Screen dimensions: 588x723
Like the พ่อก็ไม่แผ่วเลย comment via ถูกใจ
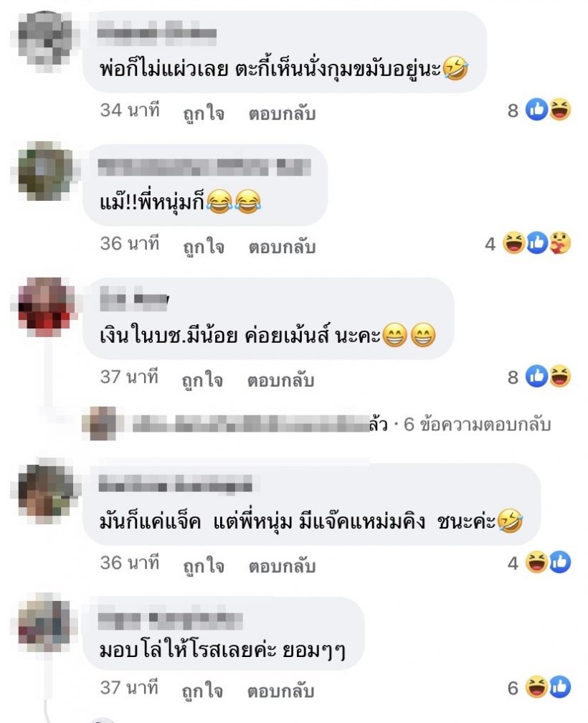click(x=204, y=113)
